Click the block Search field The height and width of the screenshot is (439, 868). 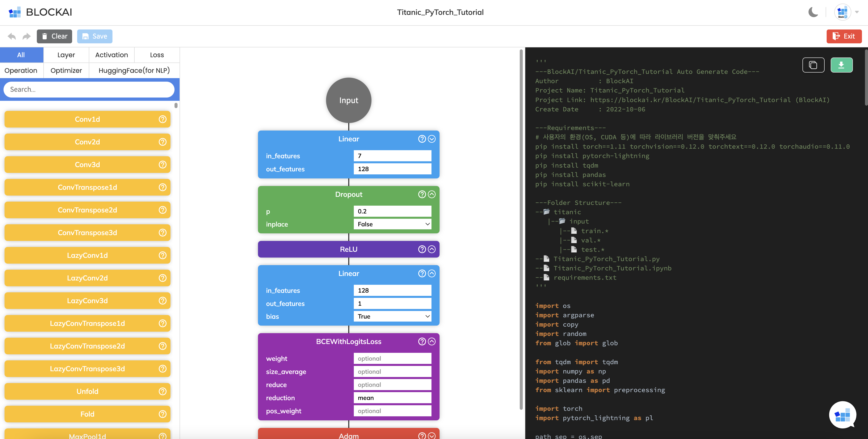[x=89, y=89]
